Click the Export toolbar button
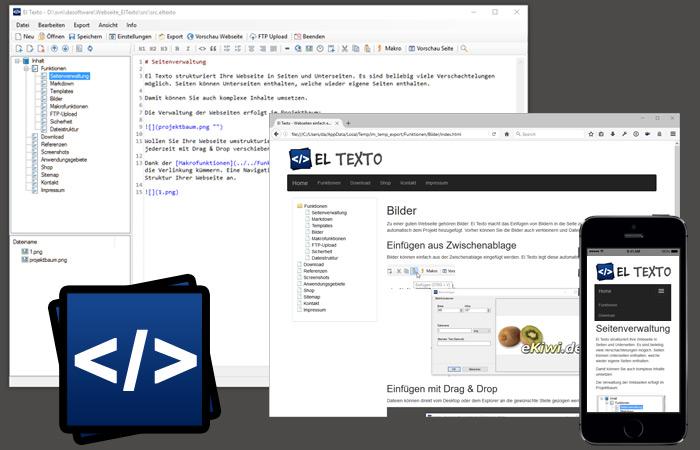This screenshot has height=450, width=700. coord(171,37)
